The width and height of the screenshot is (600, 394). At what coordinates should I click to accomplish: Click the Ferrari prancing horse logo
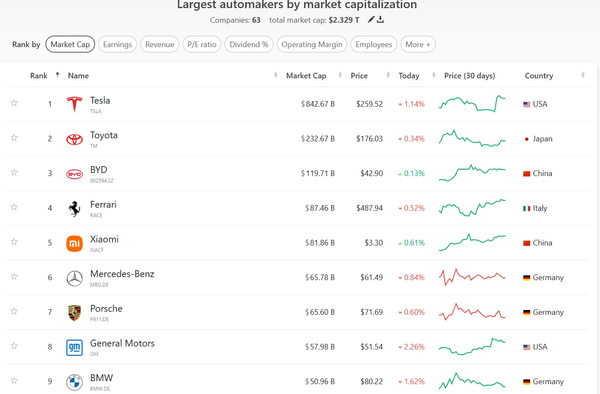(74, 209)
